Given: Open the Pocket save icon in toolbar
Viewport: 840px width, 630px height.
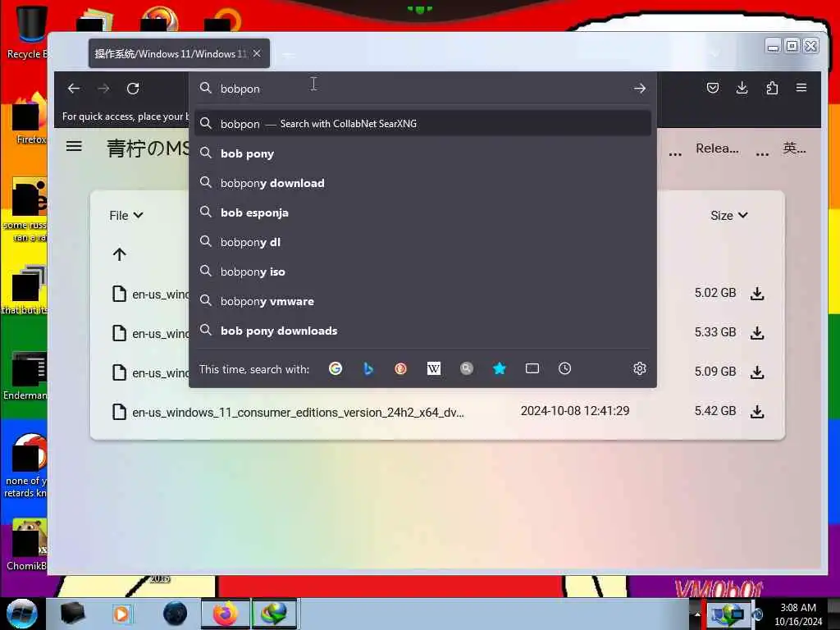Looking at the screenshot, I should click(x=713, y=88).
